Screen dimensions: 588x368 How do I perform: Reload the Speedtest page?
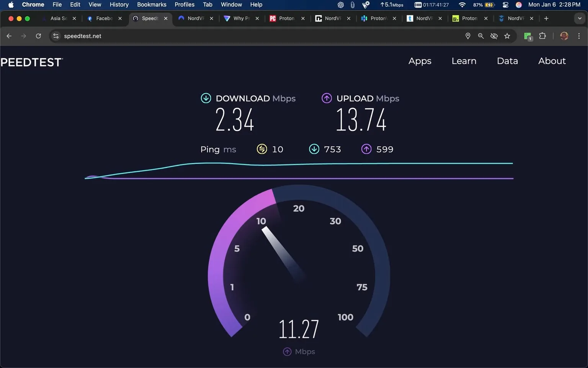click(38, 36)
